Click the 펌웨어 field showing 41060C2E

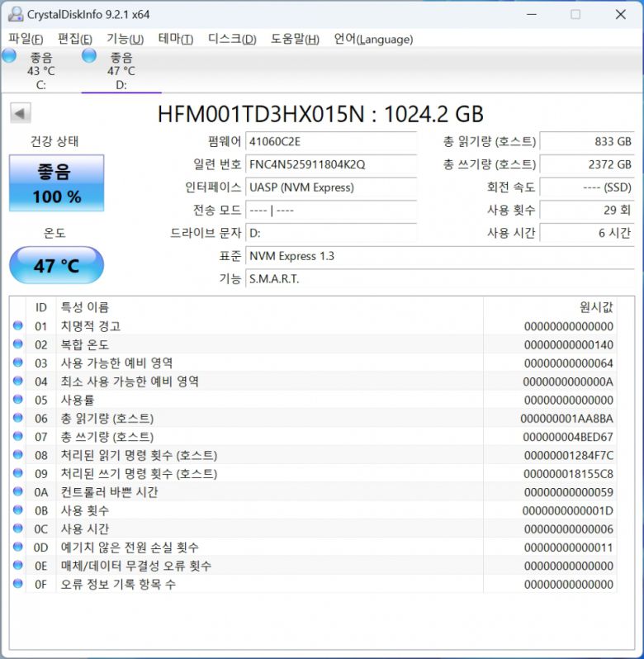click(x=331, y=141)
